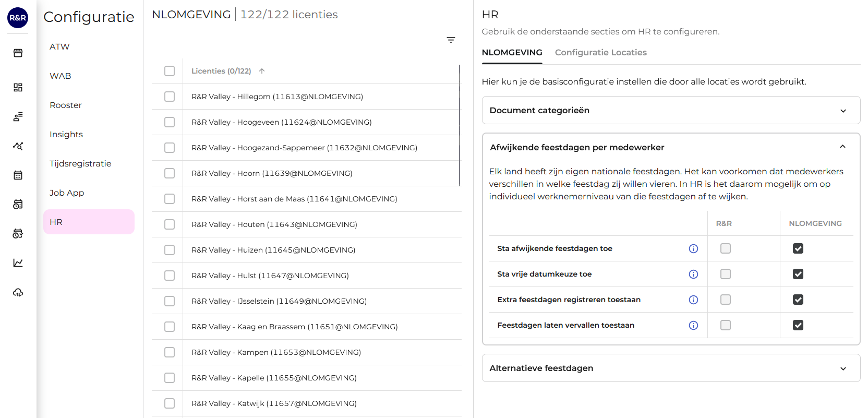868x418 pixels.
Task: Uncheck NLOMGEVING for Sta vrije datumkeuze toe
Action: [x=798, y=274]
